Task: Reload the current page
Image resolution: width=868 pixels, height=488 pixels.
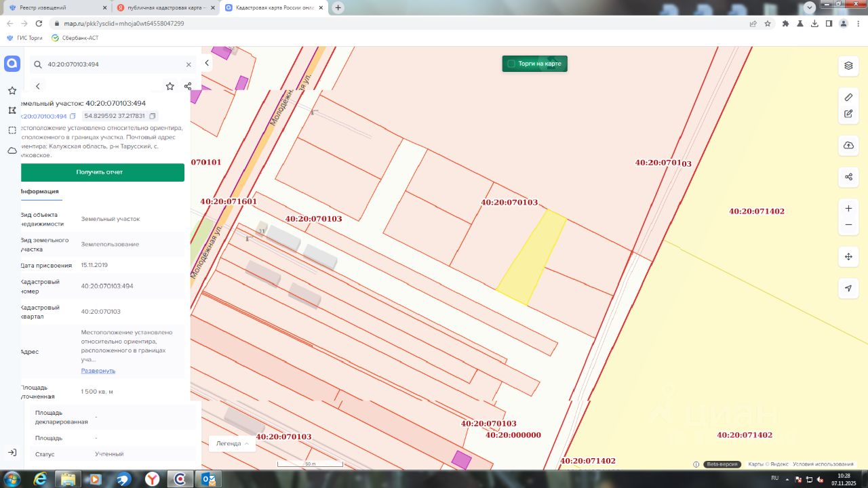Action: tap(39, 23)
